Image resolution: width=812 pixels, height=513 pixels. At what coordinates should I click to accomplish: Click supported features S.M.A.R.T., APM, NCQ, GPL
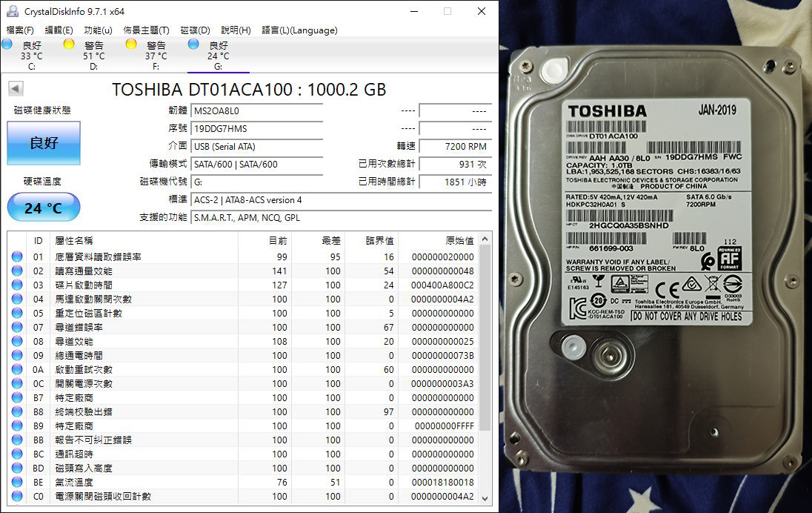(x=341, y=218)
